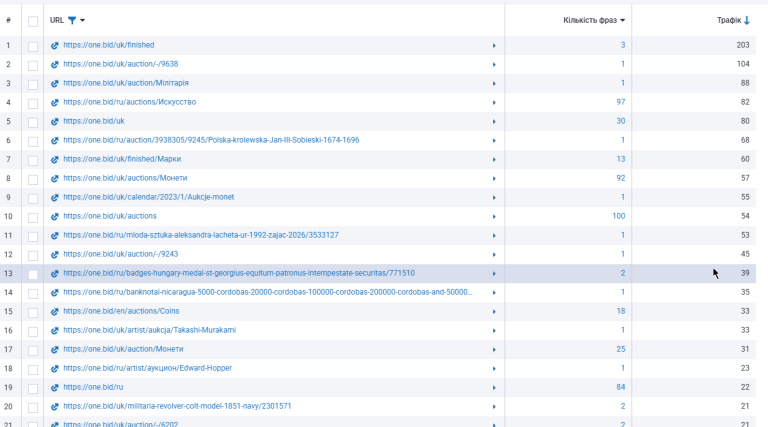Click traffic value 104

point(743,64)
